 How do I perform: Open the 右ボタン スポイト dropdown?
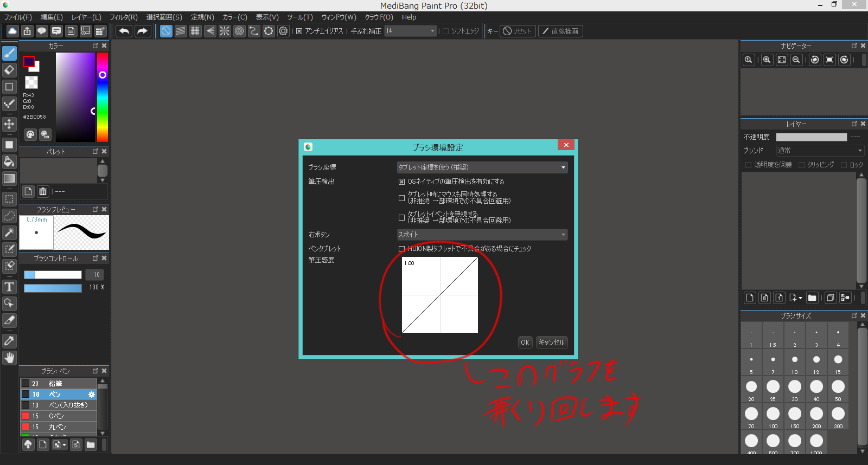[x=482, y=235]
